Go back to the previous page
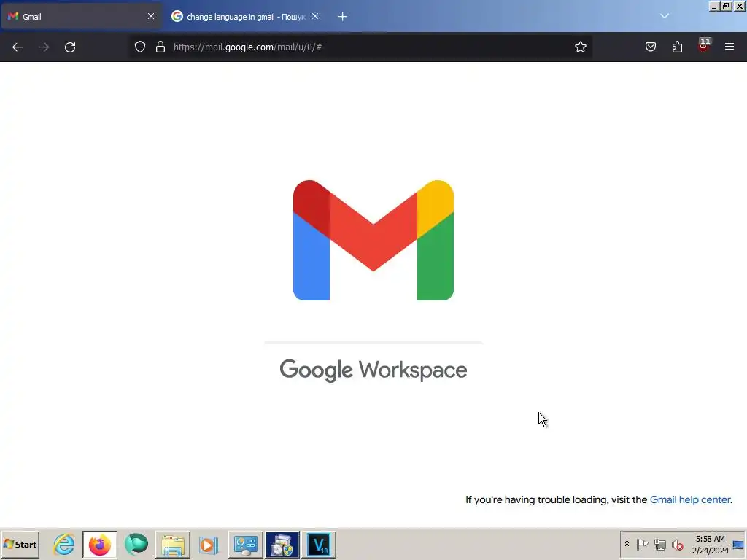Screen dimensions: 747x560 click(18, 47)
